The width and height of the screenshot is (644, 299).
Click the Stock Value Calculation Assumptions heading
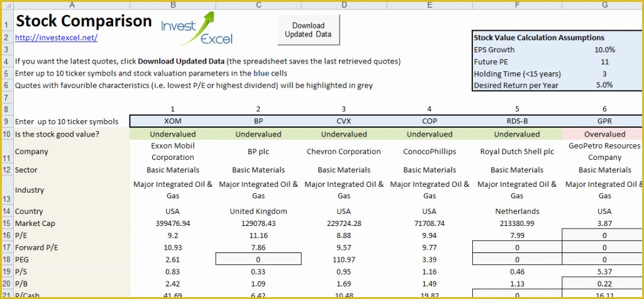pyautogui.click(x=539, y=37)
